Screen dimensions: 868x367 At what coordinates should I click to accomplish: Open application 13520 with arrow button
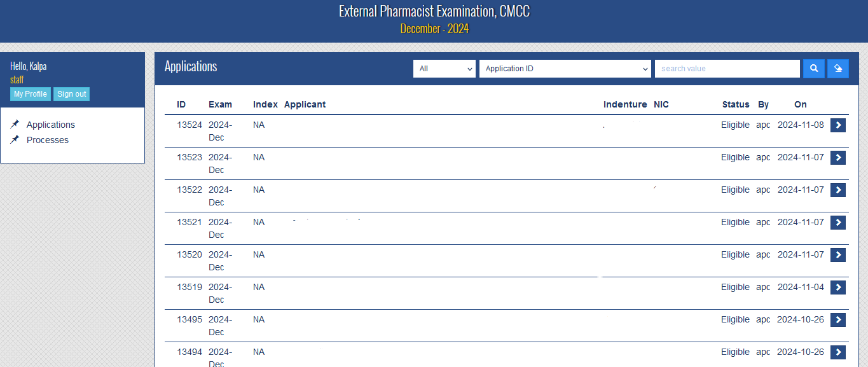click(x=837, y=255)
